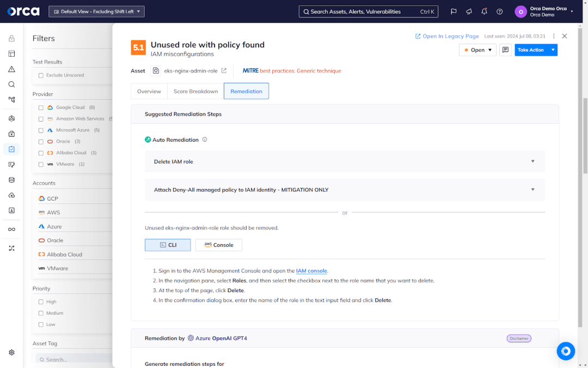Switch to the Score Breakdown tab
The width and height of the screenshot is (588, 368).
pos(195,91)
